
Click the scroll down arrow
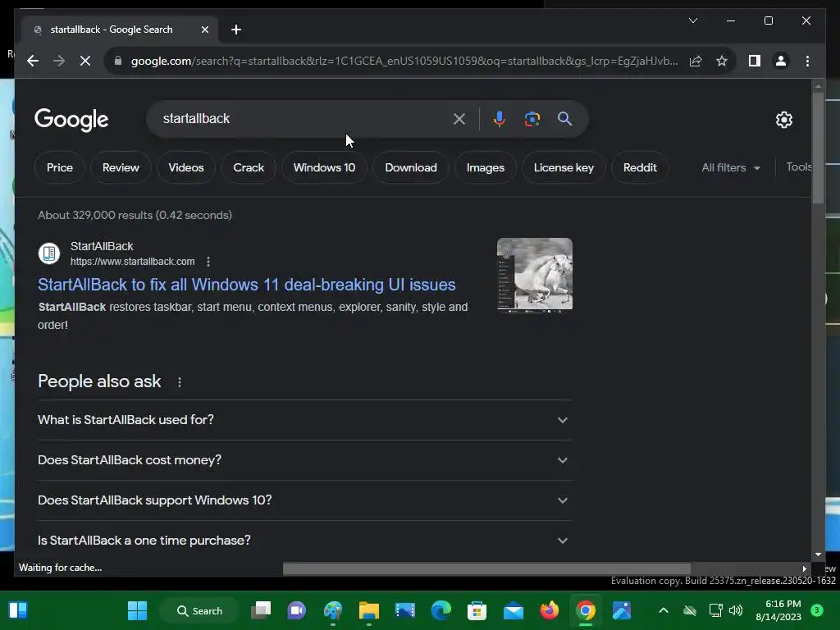(818, 555)
